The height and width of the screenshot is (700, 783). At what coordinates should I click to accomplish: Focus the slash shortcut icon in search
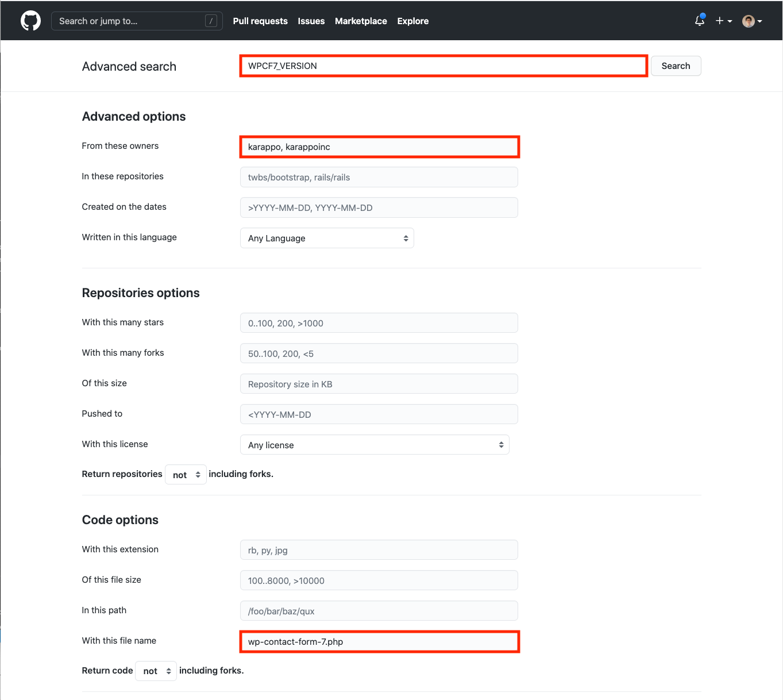[211, 21]
